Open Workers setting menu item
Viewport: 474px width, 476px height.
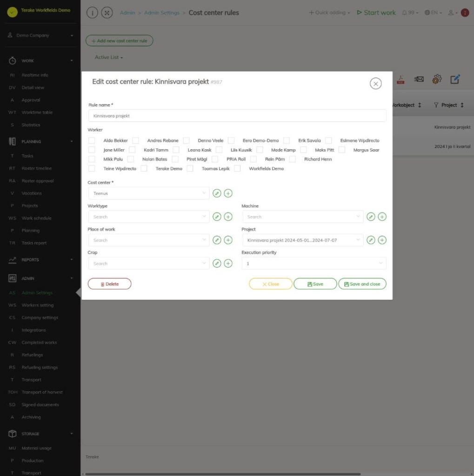coord(37,305)
